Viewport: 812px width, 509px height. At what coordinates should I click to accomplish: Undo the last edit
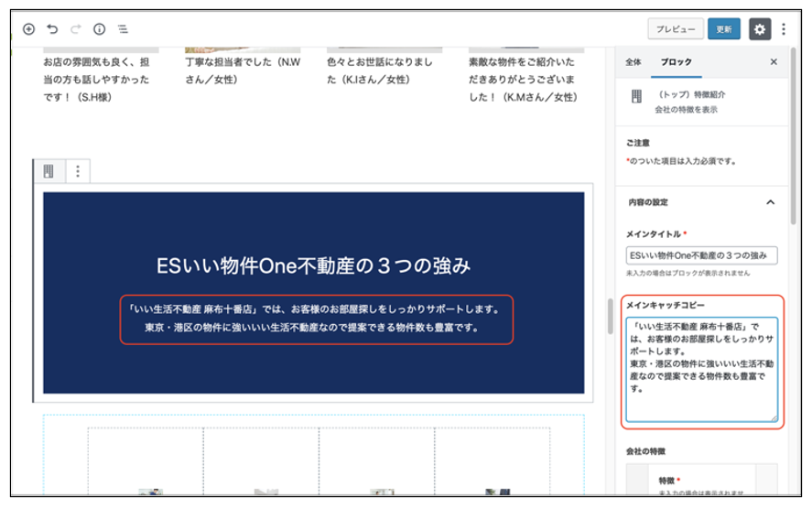tap(52, 29)
